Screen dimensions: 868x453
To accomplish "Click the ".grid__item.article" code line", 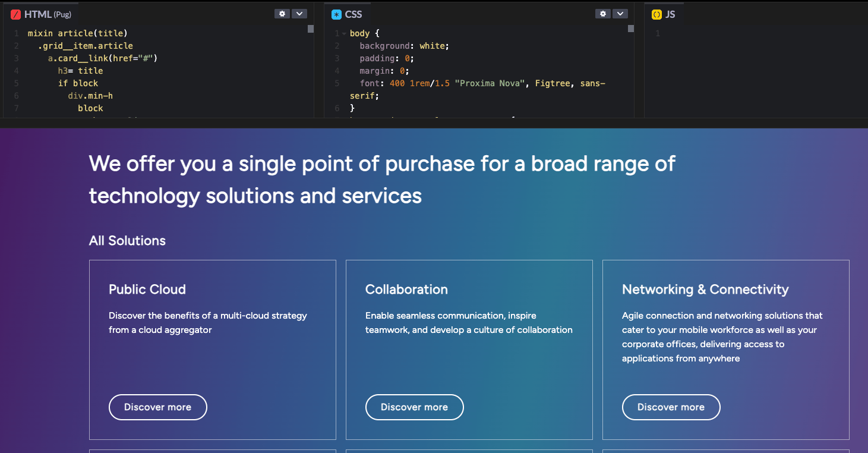I will 86,46.
